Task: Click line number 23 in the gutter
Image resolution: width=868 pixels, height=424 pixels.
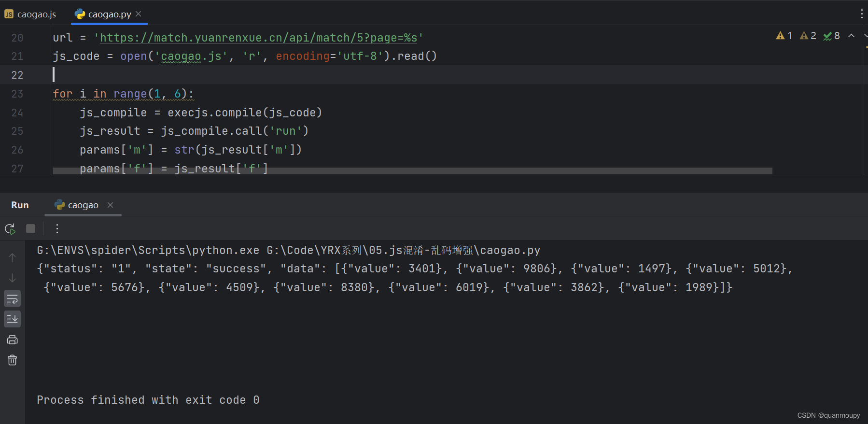Action: (17, 94)
